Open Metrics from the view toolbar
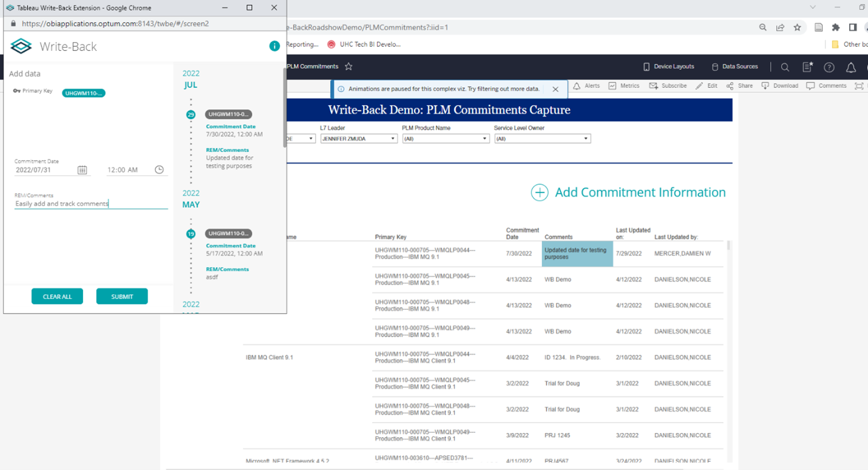This screenshot has height=470, width=868. click(x=623, y=86)
